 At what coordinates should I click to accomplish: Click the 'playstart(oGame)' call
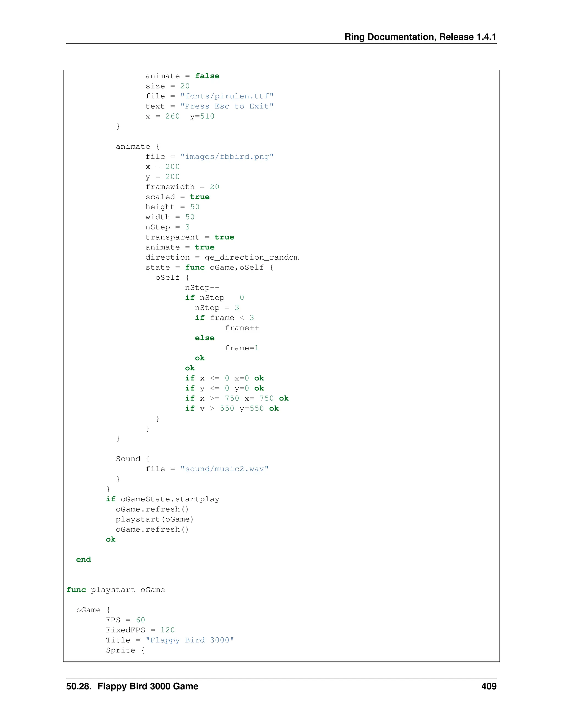click(154, 519)
